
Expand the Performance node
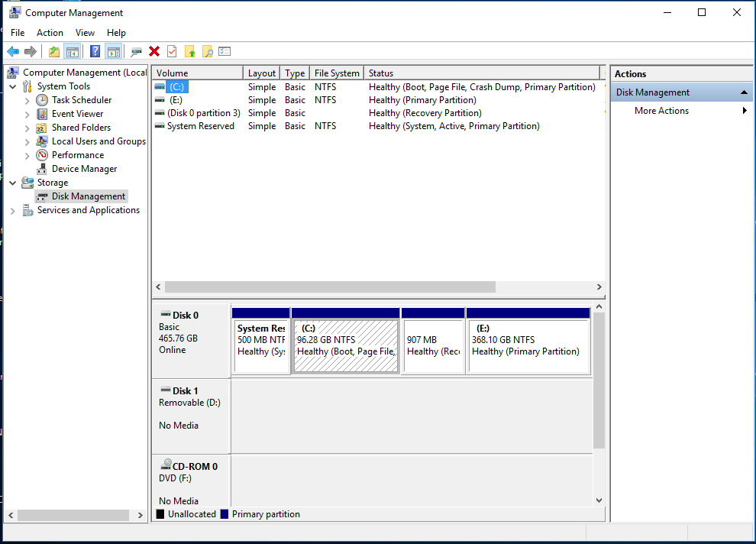[x=27, y=155]
